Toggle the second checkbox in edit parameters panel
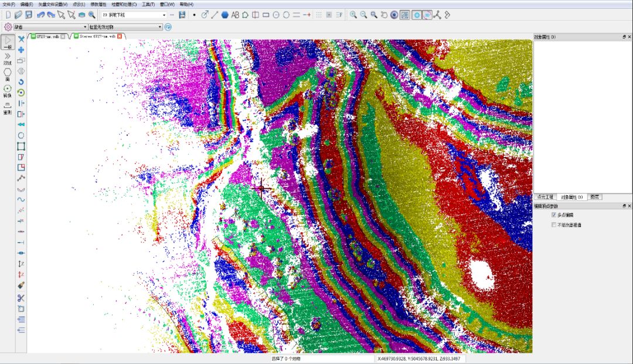This screenshot has width=633, height=364. (554, 224)
